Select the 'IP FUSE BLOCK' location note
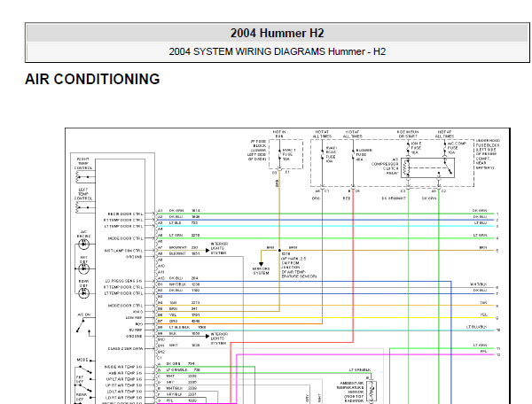Screen dimensions: 532x404 257,150
